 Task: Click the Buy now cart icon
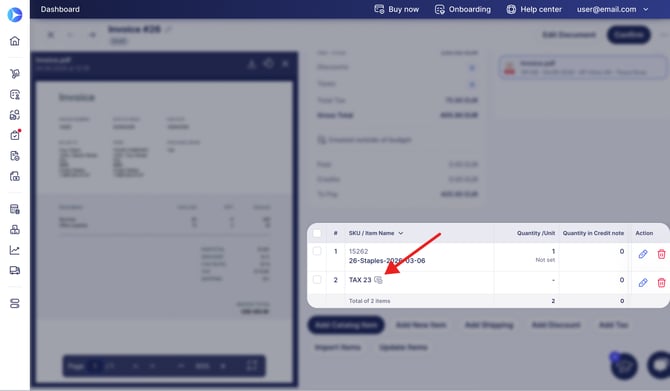coord(379,9)
